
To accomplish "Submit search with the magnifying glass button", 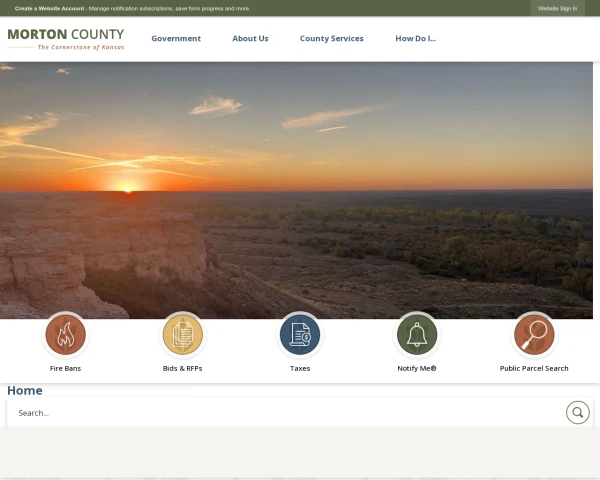I will [x=578, y=412].
